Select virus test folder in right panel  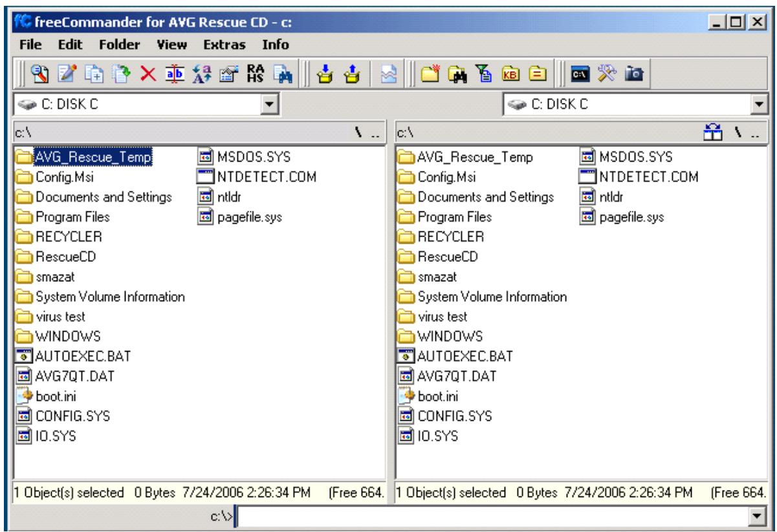432,317
